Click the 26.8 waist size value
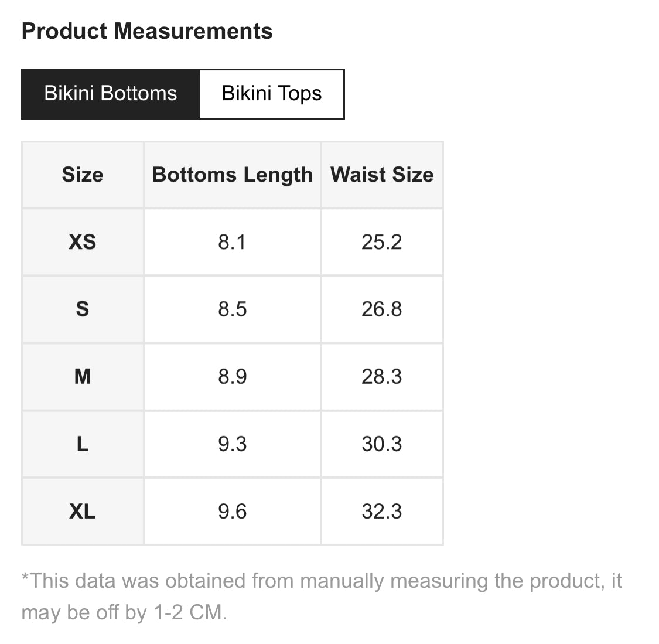Viewport: 659px width, 644px height. point(382,309)
